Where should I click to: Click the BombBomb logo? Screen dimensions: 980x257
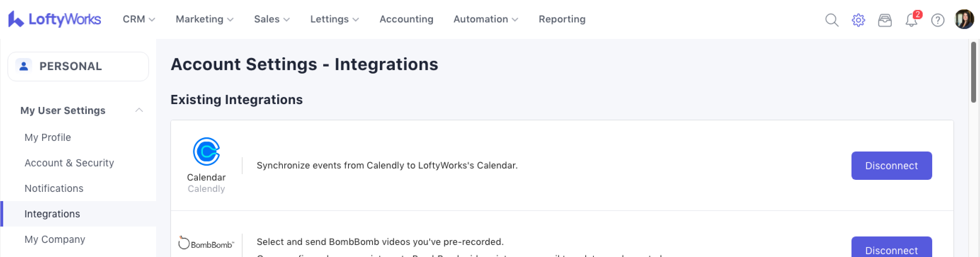(x=206, y=243)
